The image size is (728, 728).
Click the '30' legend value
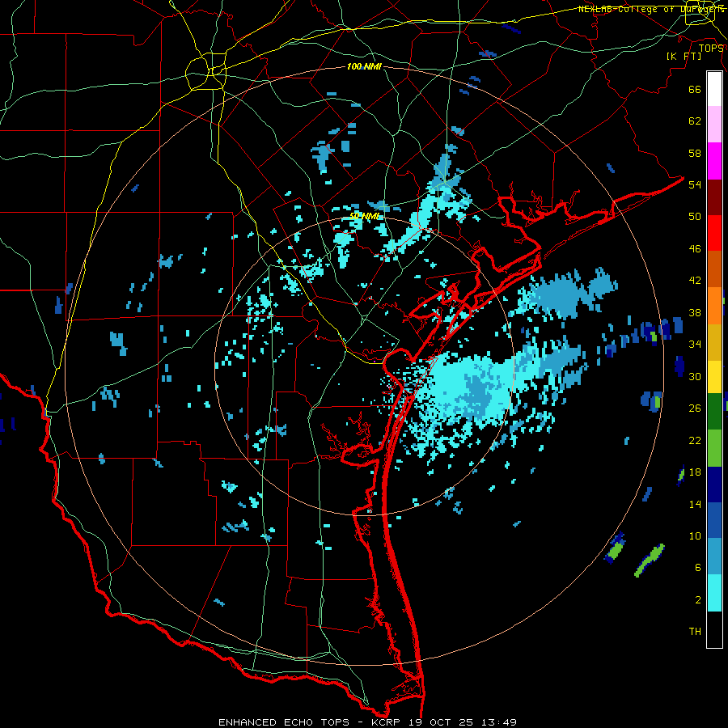(695, 376)
